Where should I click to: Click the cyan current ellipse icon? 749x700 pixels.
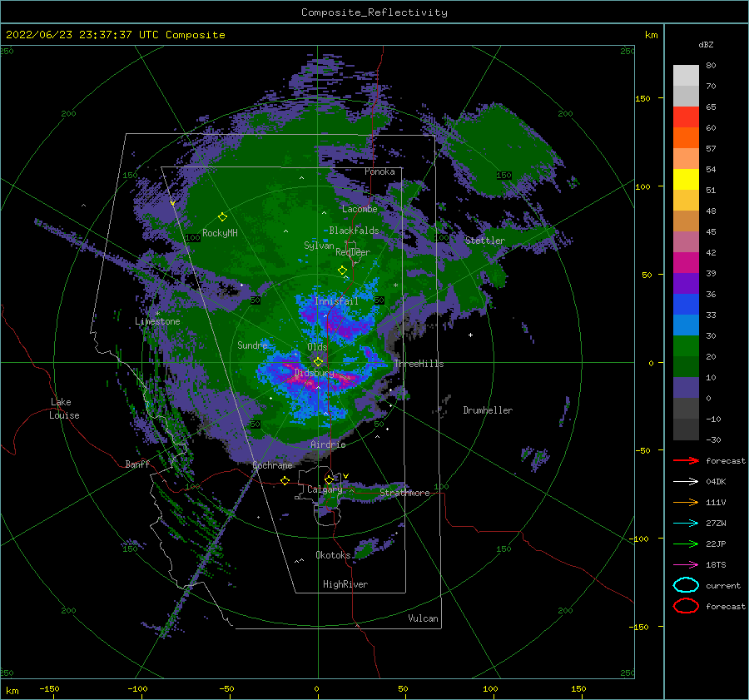[686, 585]
